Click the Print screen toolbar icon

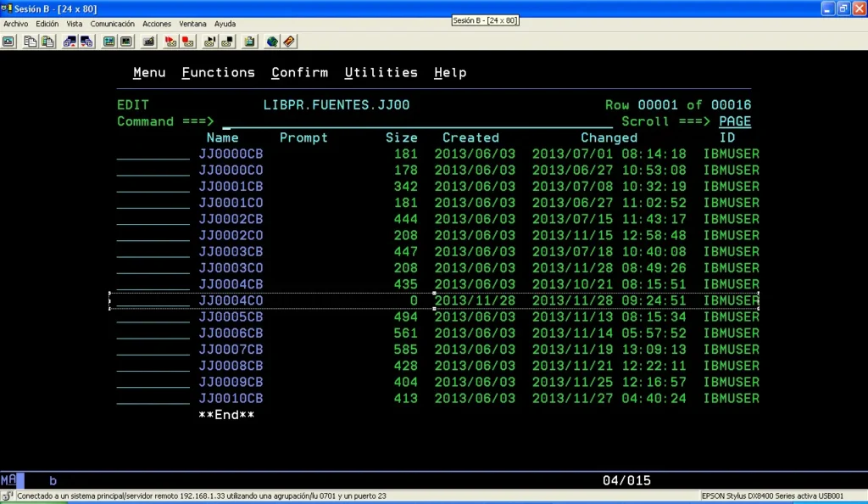tap(8, 42)
